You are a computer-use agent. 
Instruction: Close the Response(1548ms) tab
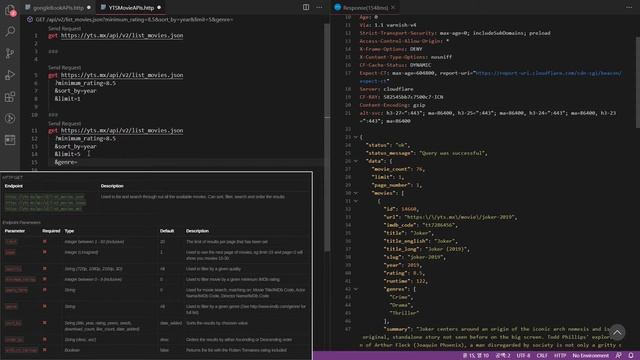tap(393, 7)
